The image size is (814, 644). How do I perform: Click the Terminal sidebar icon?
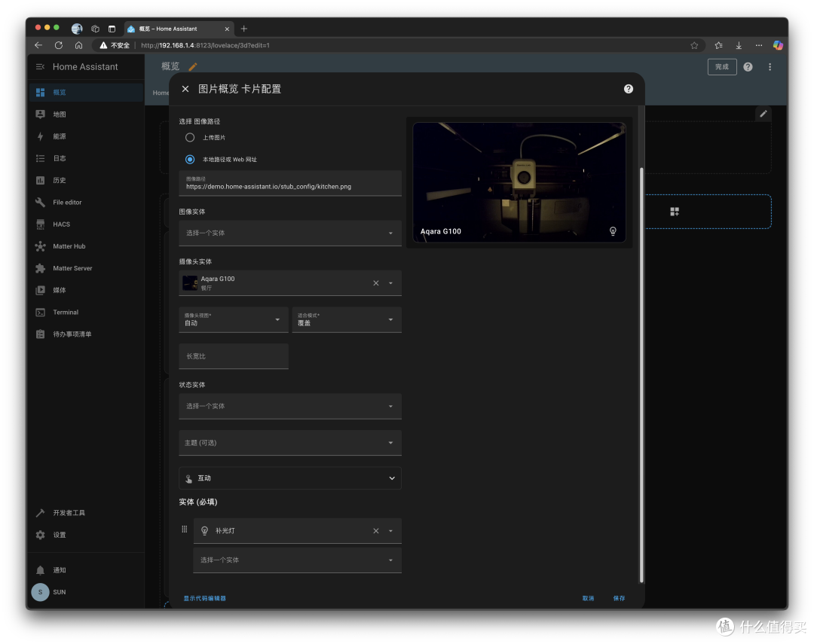click(41, 313)
